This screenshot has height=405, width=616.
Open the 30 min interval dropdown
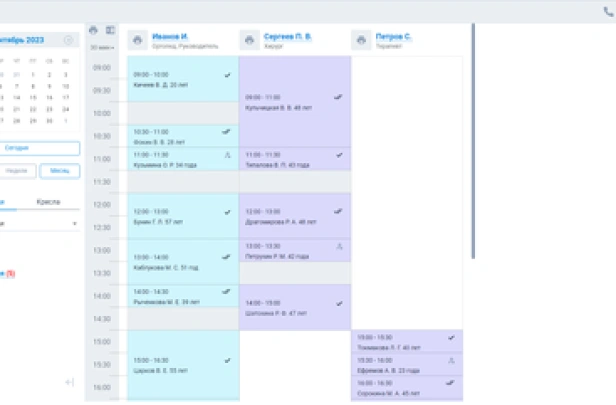[101, 47]
